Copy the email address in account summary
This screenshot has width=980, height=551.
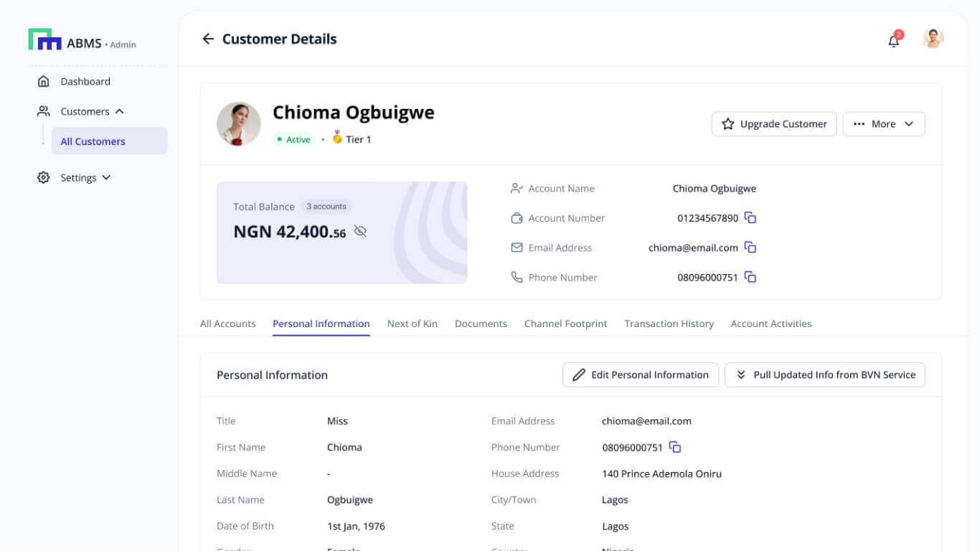point(750,248)
